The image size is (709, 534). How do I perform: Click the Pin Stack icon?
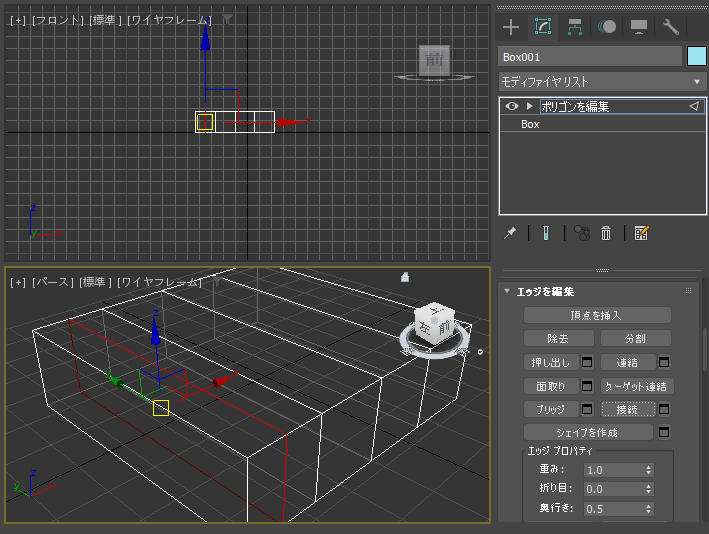coord(510,233)
